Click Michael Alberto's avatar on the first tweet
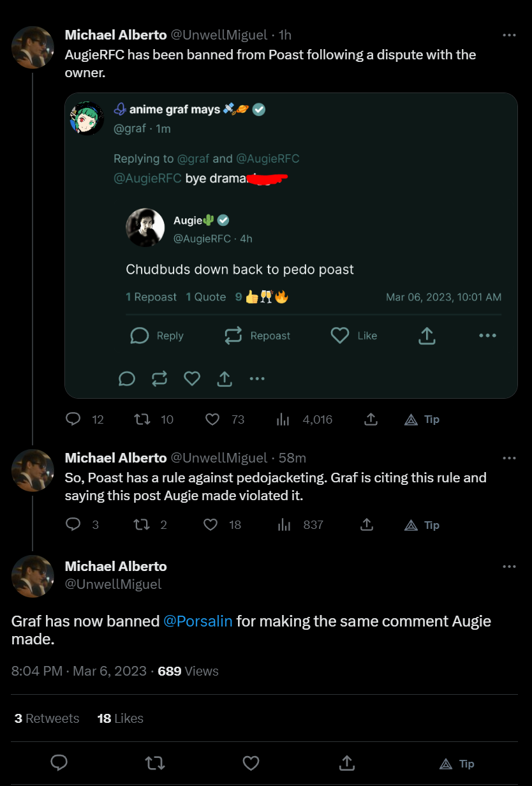 33,47
